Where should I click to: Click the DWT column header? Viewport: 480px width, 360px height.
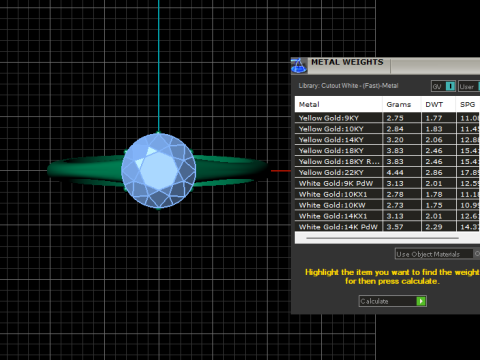click(438, 104)
